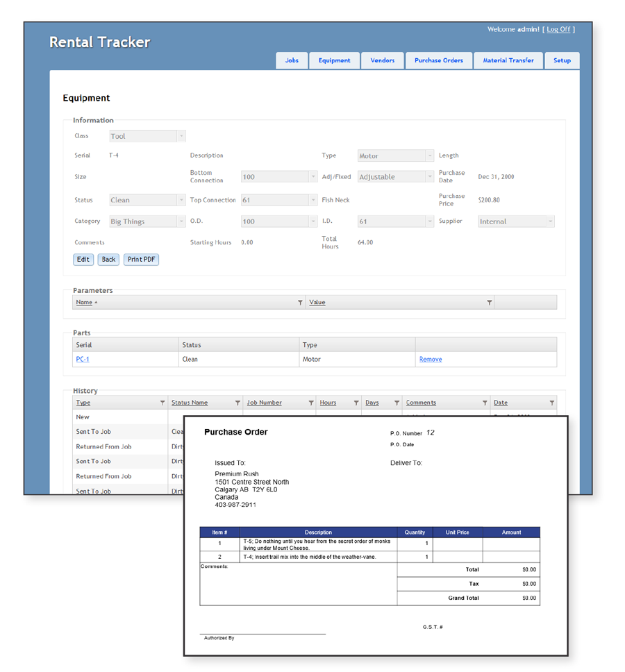625x672 pixels.
Task: Expand the Top Connection dropdown
Action: [x=279, y=200]
